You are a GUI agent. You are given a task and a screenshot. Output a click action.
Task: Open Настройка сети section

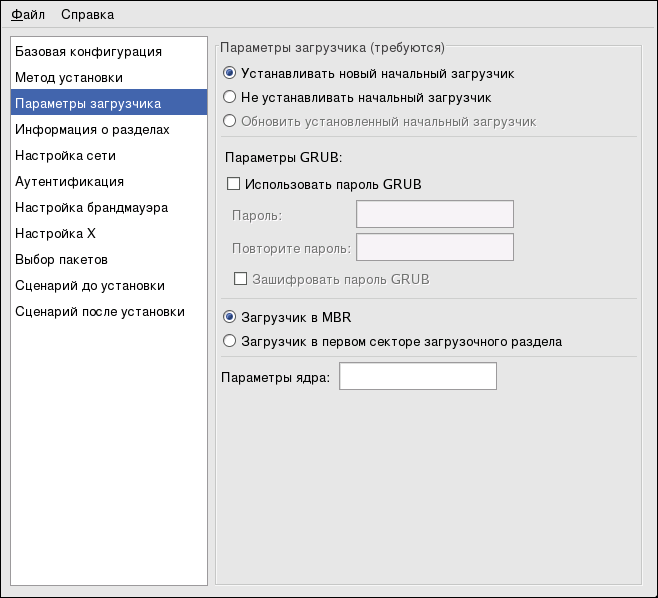[x=66, y=155]
